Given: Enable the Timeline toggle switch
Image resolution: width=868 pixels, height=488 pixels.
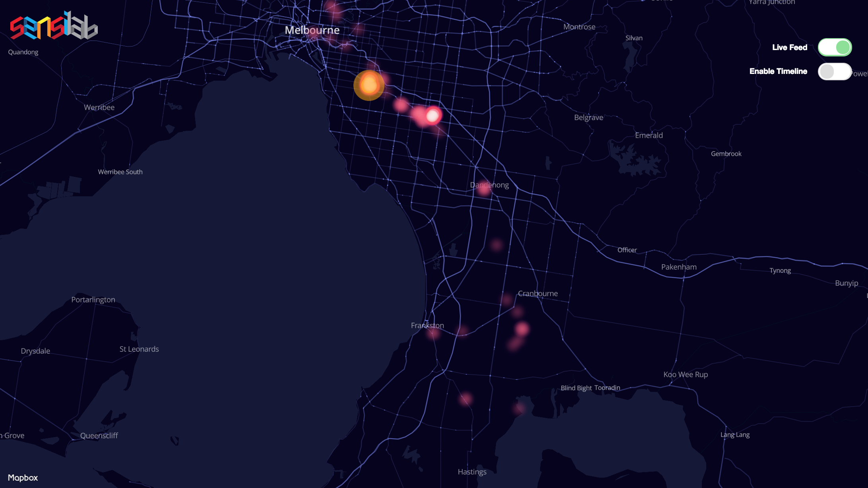Looking at the screenshot, I should click(x=835, y=72).
